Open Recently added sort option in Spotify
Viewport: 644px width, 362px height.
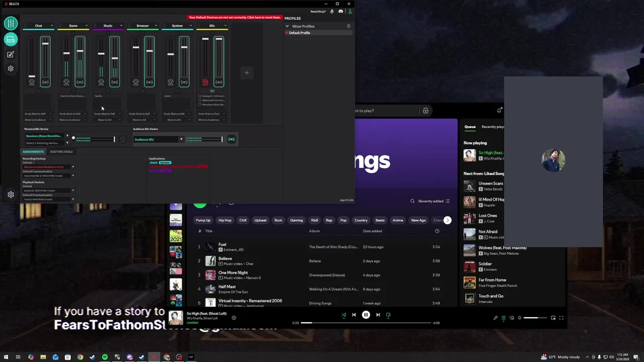tap(434, 201)
